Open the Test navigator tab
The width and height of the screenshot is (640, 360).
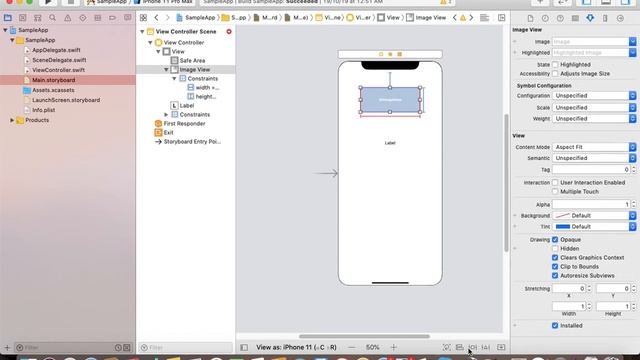[83, 18]
